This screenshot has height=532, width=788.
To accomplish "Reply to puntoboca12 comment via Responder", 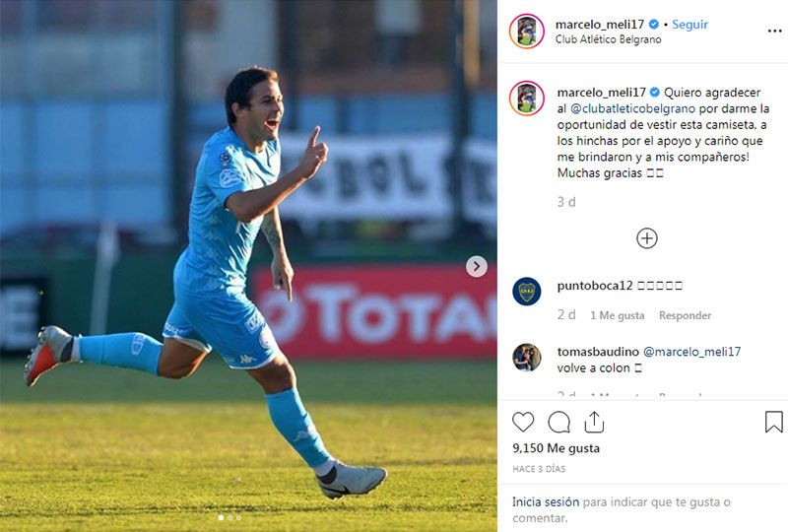I will coord(685,315).
